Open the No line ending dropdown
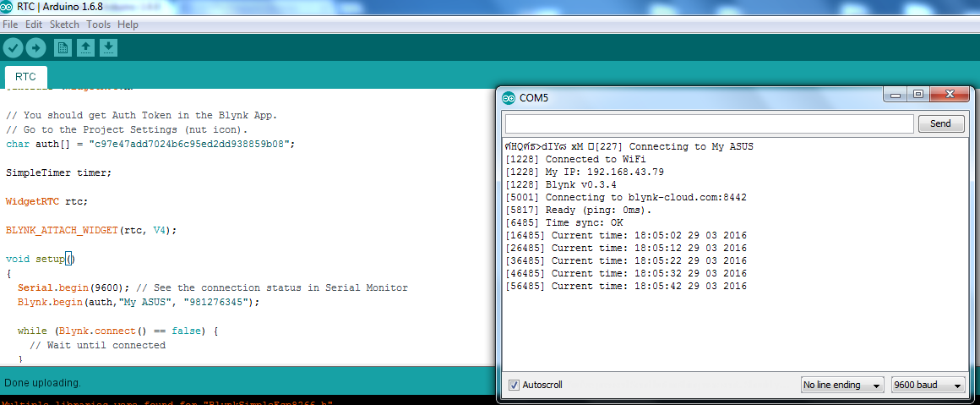 click(x=842, y=385)
